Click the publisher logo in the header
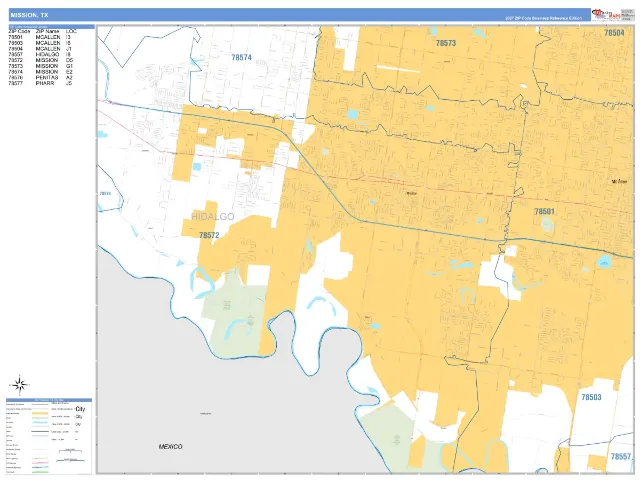This screenshot has height=480, width=640. (x=606, y=14)
